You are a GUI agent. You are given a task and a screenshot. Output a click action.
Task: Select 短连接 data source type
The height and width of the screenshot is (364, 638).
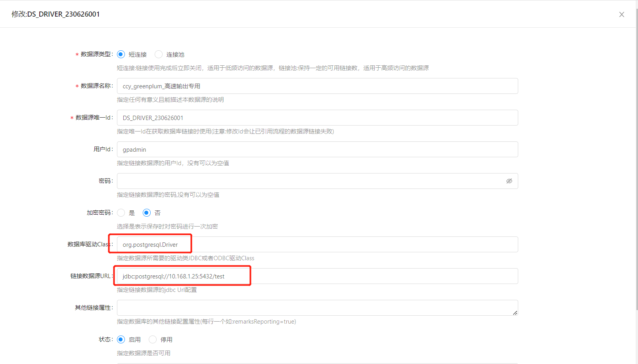pos(121,54)
